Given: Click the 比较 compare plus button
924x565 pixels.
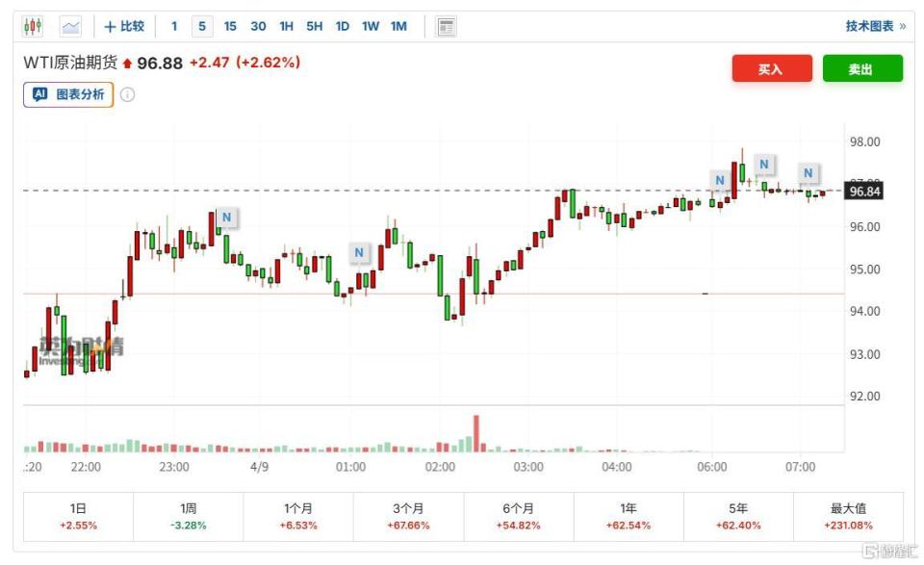Looking at the screenshot, I should (x=125, y=26).
